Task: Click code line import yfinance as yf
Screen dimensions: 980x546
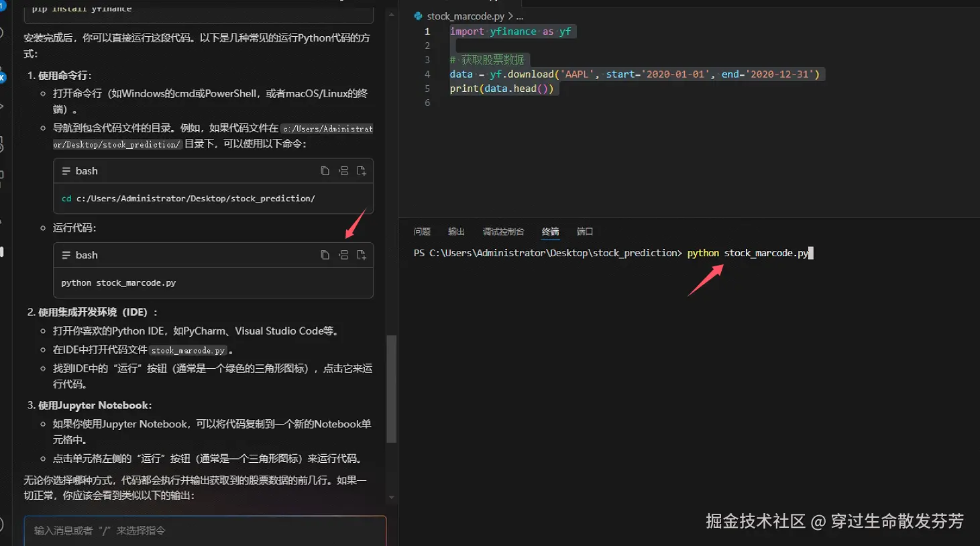Action: pyautogui.click(x=510, y=32)
